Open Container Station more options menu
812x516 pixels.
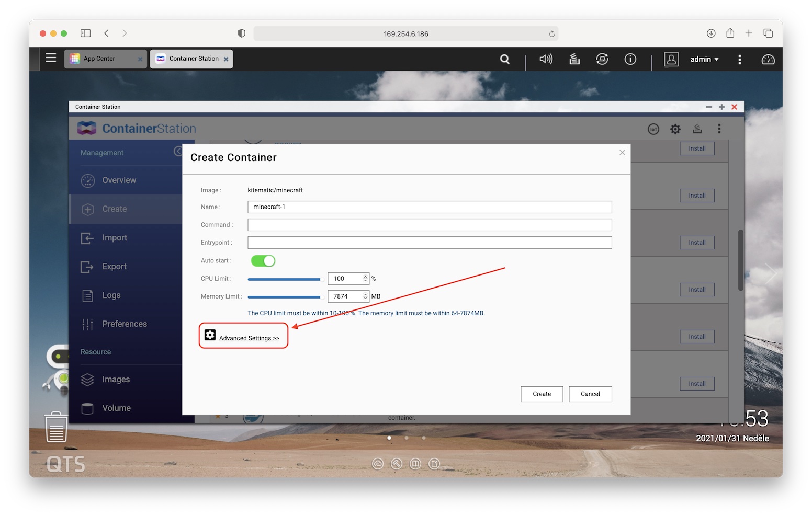tap(719, 129)
